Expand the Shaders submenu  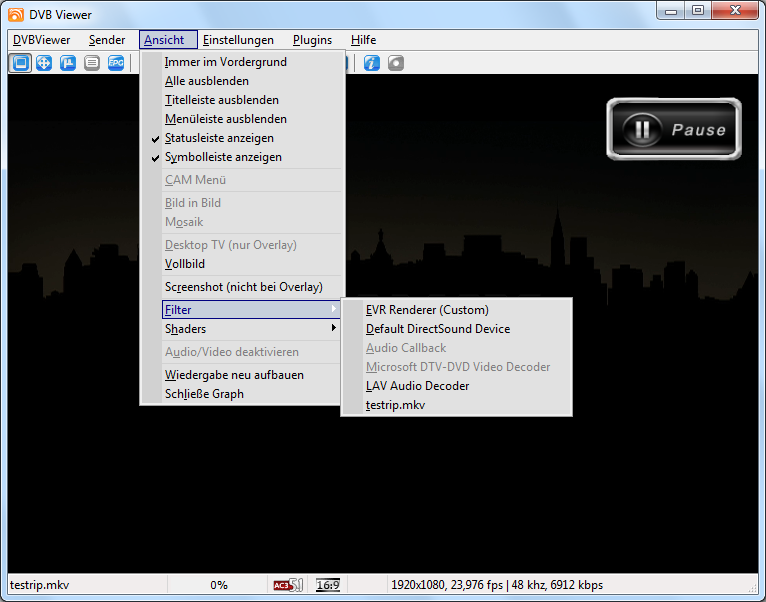pos(251,329)
